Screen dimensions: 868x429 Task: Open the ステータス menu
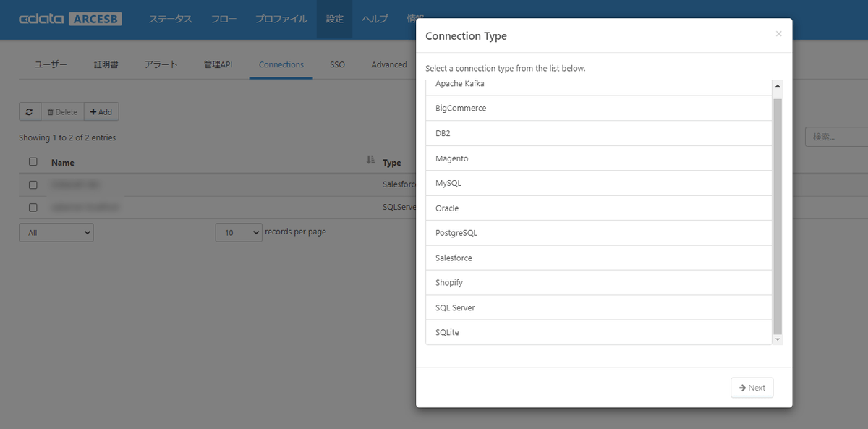pyautogui.click(x=171, y=19)
